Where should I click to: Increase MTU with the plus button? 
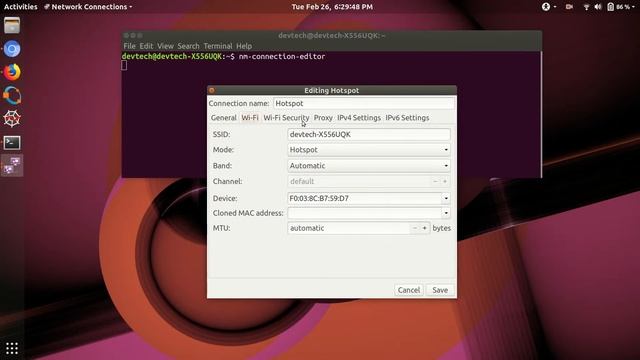point(424,228)
